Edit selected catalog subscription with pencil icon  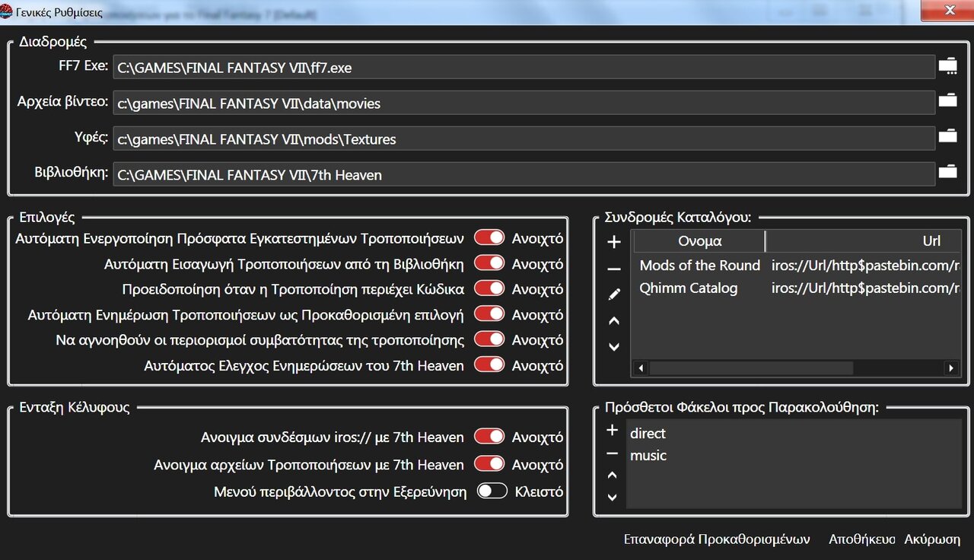tap(614, 294)
